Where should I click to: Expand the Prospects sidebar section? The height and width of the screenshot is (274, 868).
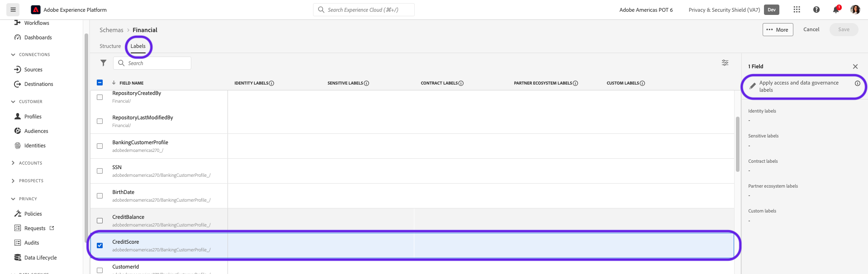13,181
